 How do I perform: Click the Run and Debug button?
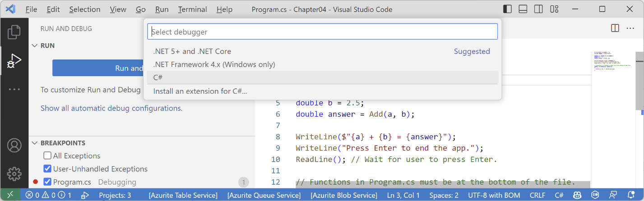coord(98,68)
